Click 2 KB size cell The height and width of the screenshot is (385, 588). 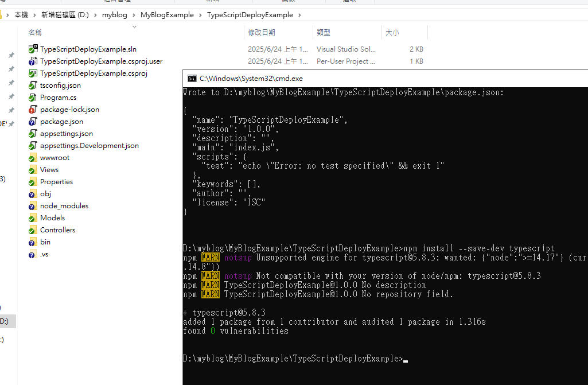(x=416, y=49)
